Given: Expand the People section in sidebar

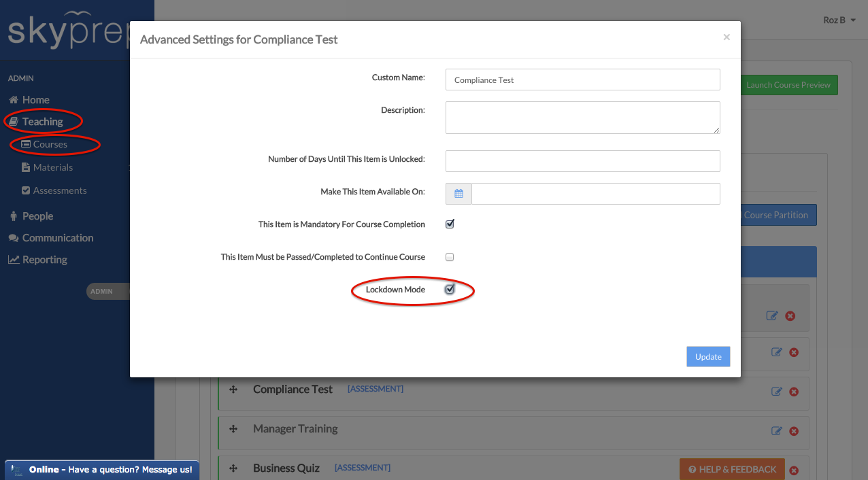Looking at the screenshot, I should coord(37,216).
